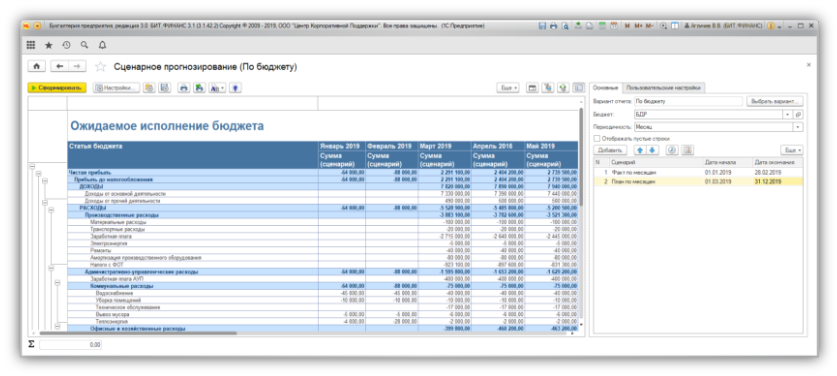Navigate forward with right arrow
The height and width of the screenshot is (376, 837).
(x=77, y=66)
